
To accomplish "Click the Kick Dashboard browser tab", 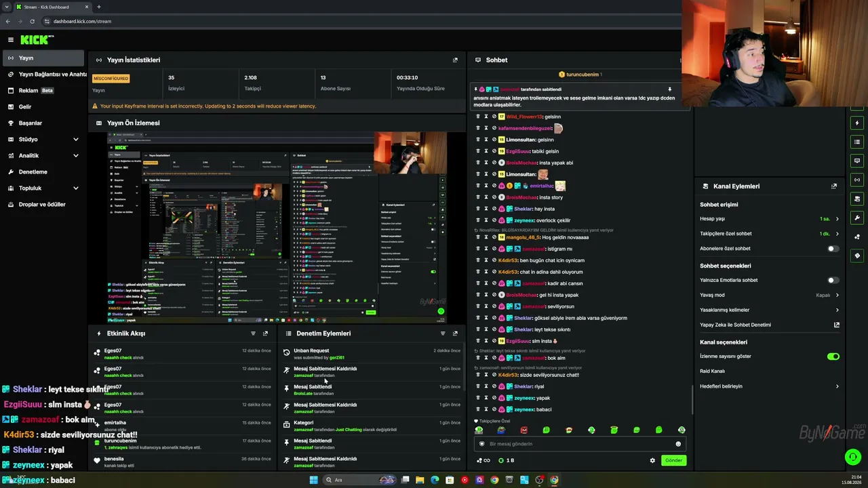I will 52,7.
